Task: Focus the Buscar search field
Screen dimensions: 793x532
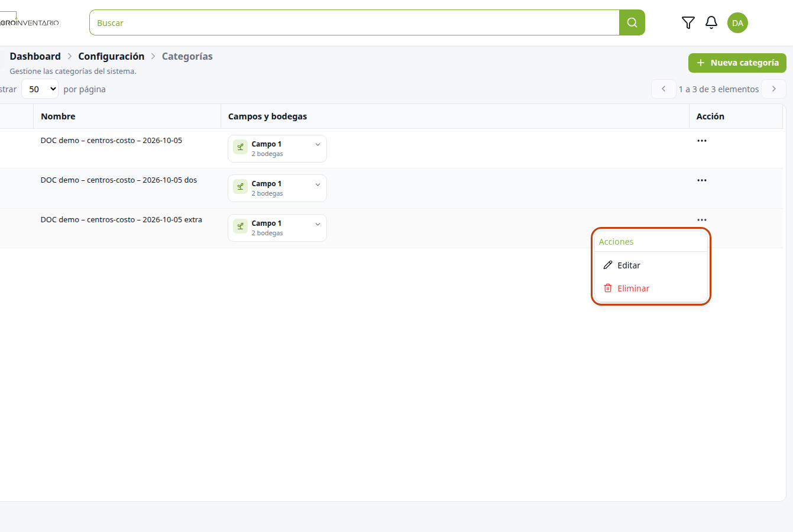Action: (354, 22)
